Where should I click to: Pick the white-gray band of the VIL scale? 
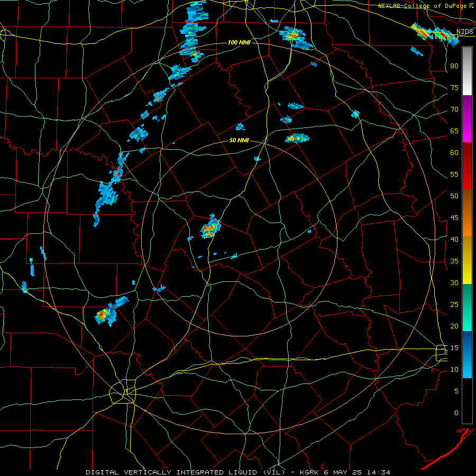467,71
